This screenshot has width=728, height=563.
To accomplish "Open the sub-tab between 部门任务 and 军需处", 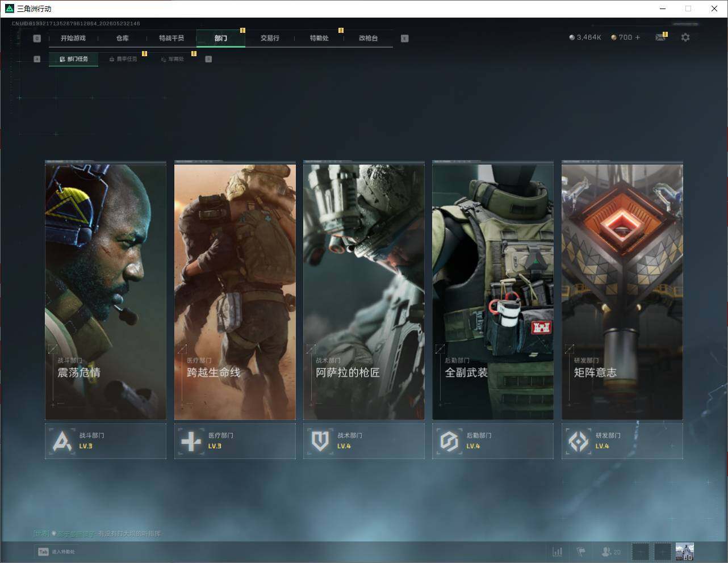I will [x=123, y=59].
